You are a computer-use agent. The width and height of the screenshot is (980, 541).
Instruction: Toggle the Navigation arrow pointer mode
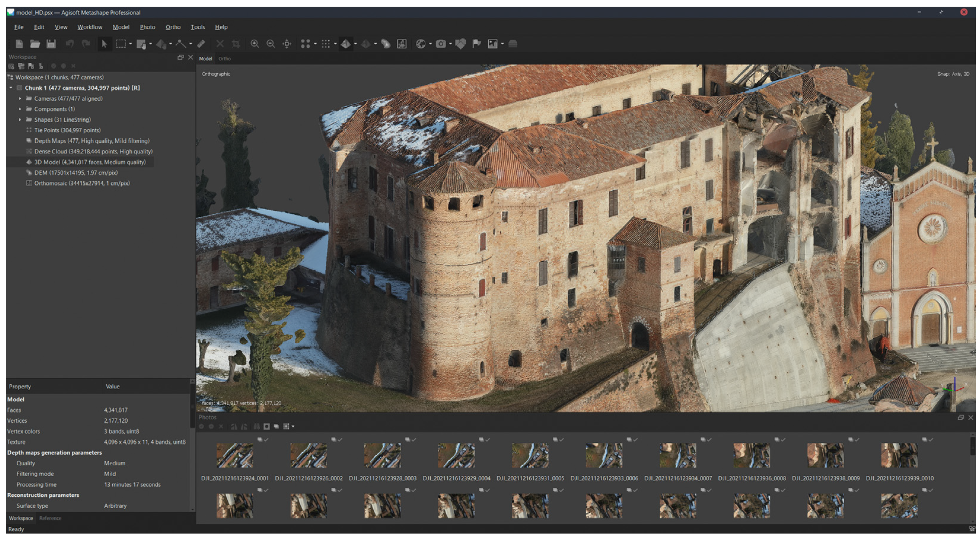click(104, 44)
